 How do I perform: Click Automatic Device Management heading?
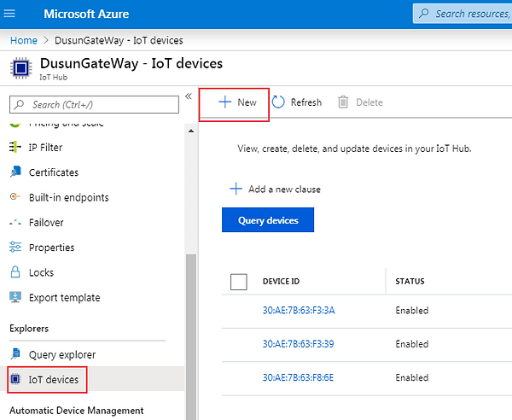pyautogui.click(x=77, y=411)
